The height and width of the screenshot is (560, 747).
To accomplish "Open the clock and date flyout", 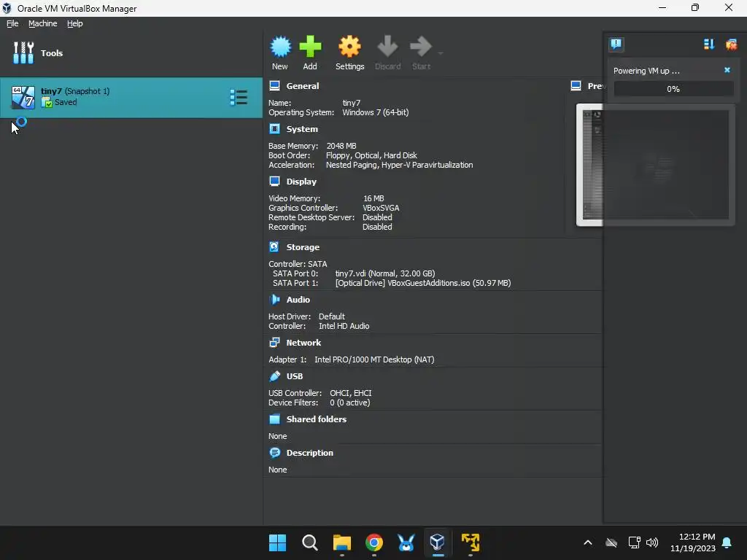I will [693, 542].
